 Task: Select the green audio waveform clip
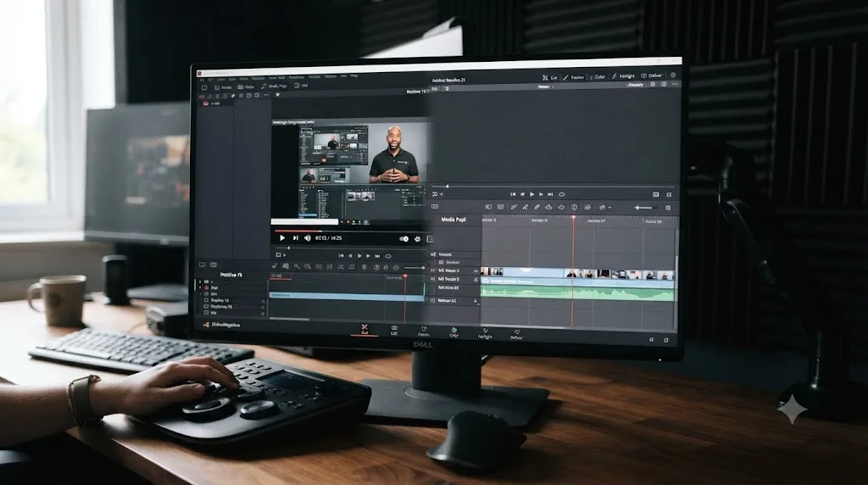577,293
